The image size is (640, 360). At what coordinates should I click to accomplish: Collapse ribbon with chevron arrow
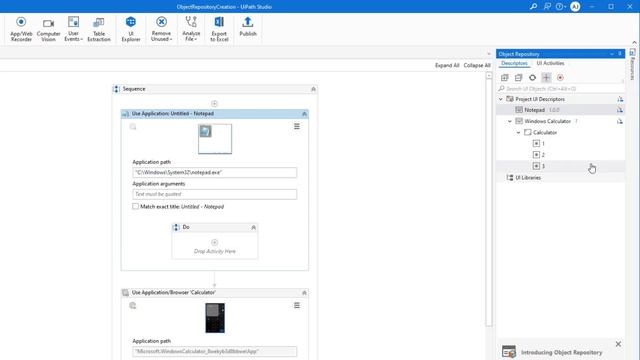634,42
